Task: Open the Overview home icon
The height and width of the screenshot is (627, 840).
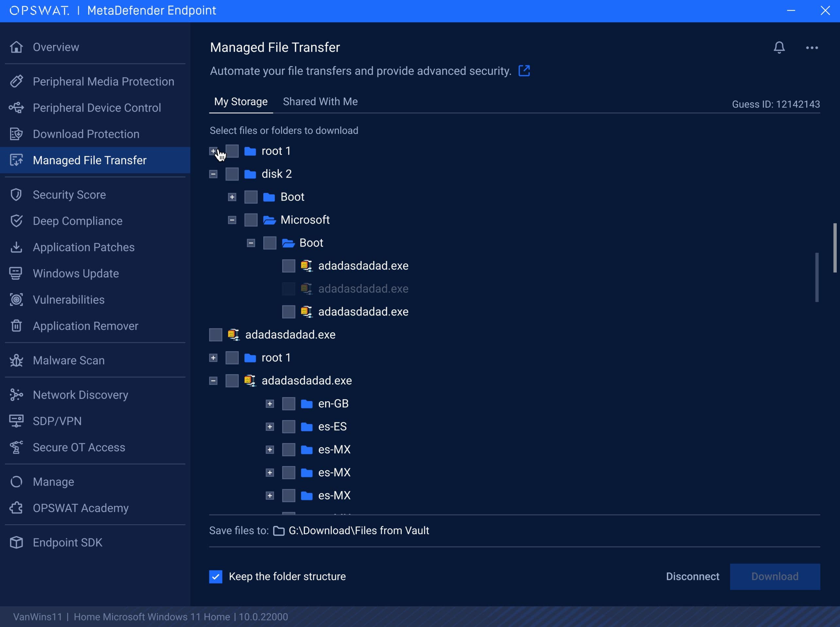Action: pos(16,47)
